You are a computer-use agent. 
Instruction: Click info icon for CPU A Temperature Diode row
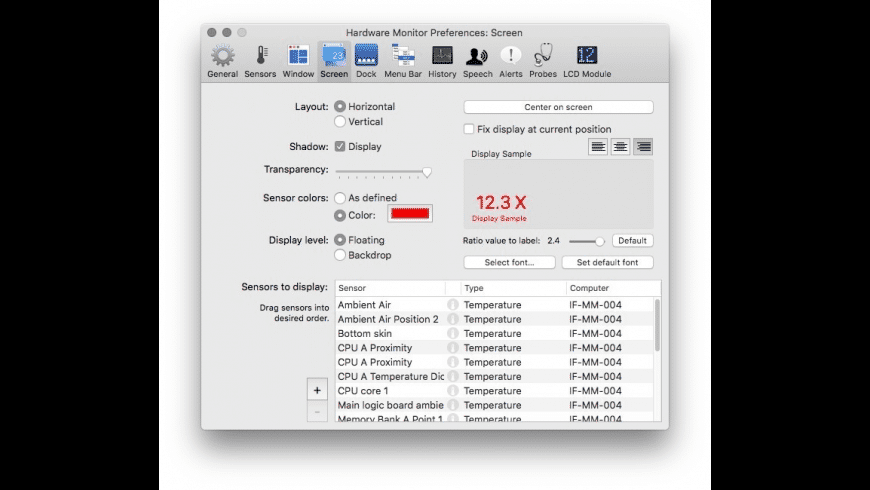(x=453, y=376)
